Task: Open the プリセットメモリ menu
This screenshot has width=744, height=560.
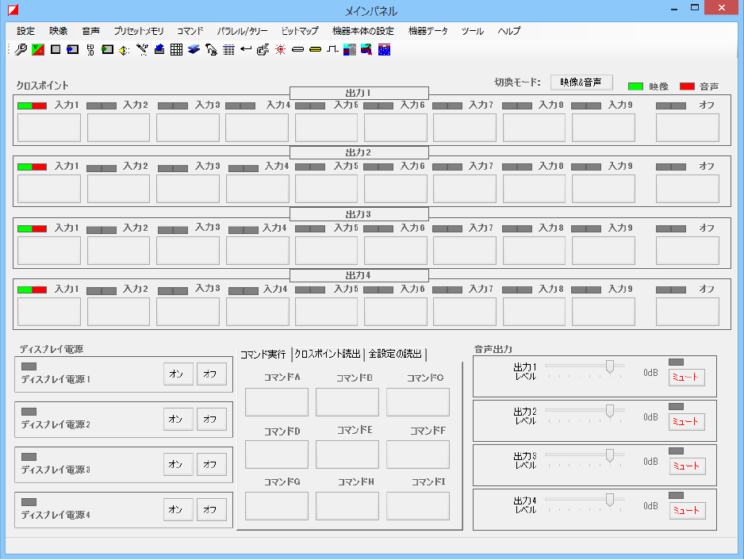Action: coord(139,31)
